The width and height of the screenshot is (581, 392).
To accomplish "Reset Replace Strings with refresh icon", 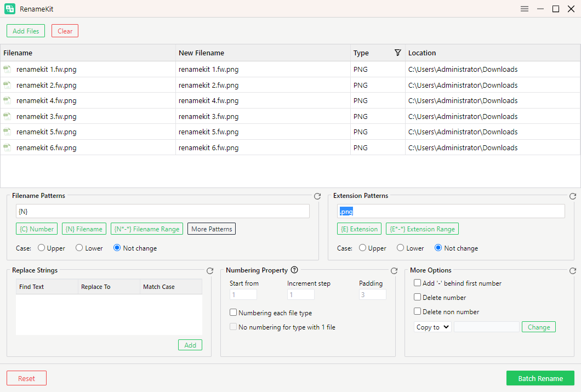I will [x=210, y=271].
